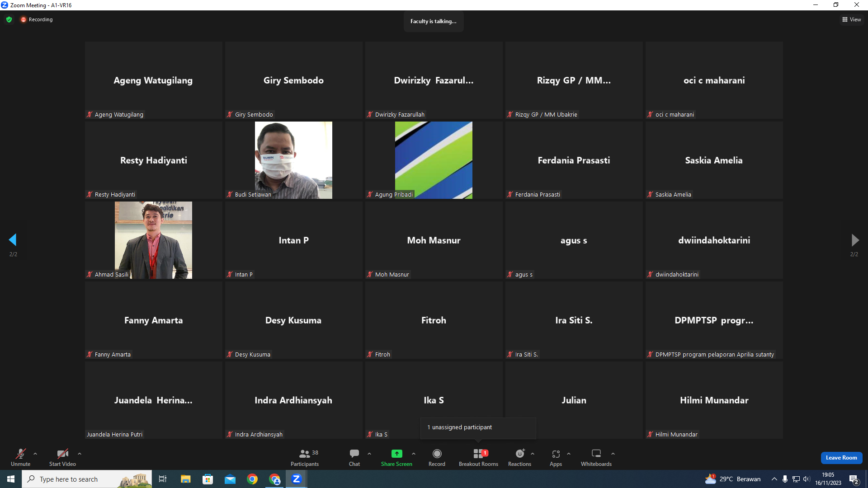868x488 pixels.
Task: Select Budi Setiawan's video thumbnail
Action: [x=293, y=160]
